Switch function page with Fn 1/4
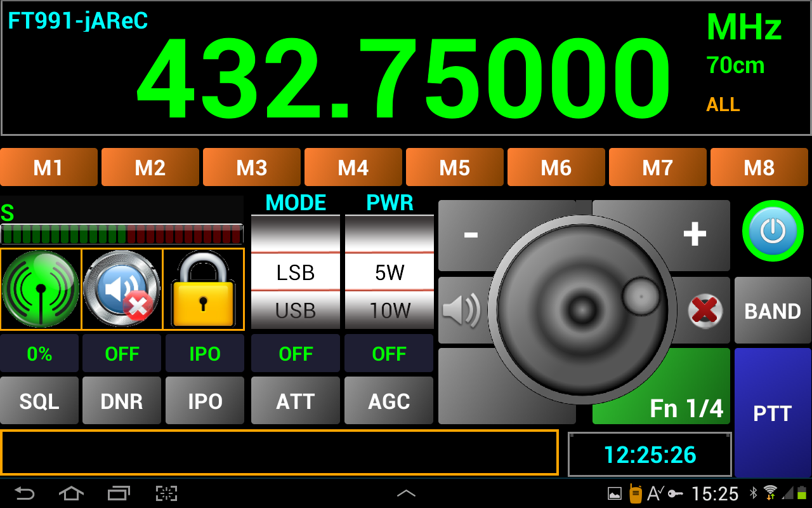This screenshot has height=508, width=812. click(x=686, y=409)
